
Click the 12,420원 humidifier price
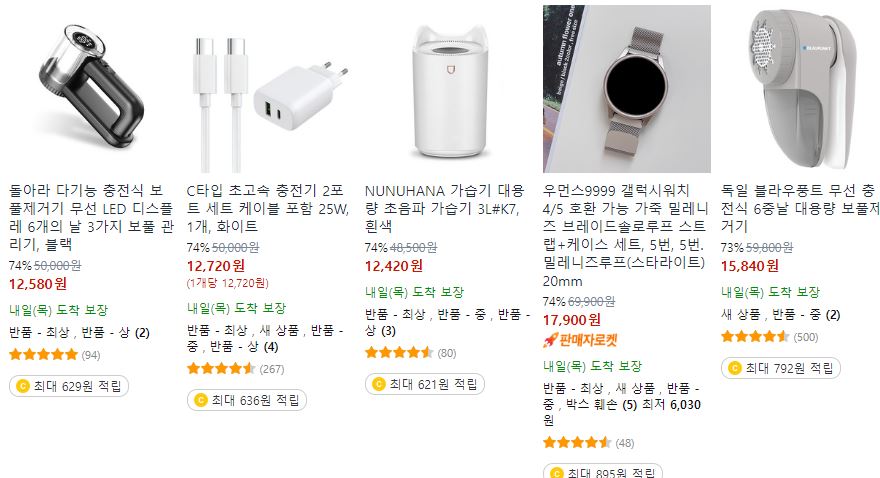point(393,266)
